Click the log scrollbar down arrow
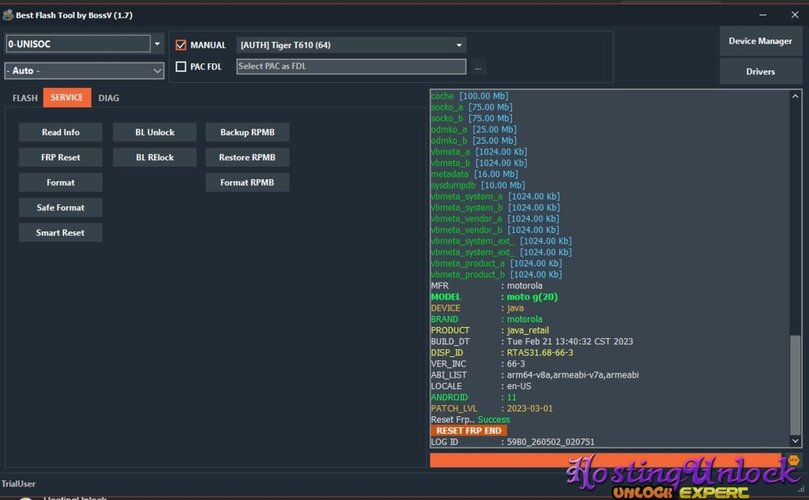 [x=795, y=441]
